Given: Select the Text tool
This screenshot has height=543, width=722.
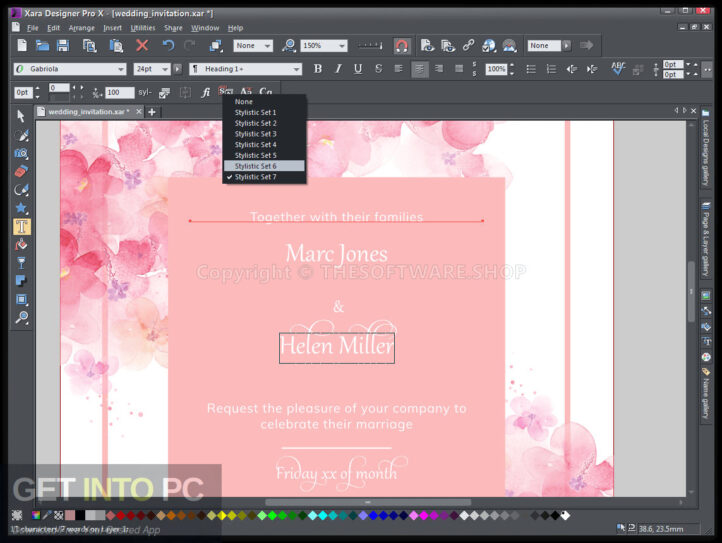Looking at the screenshot, I should [21, 227].
